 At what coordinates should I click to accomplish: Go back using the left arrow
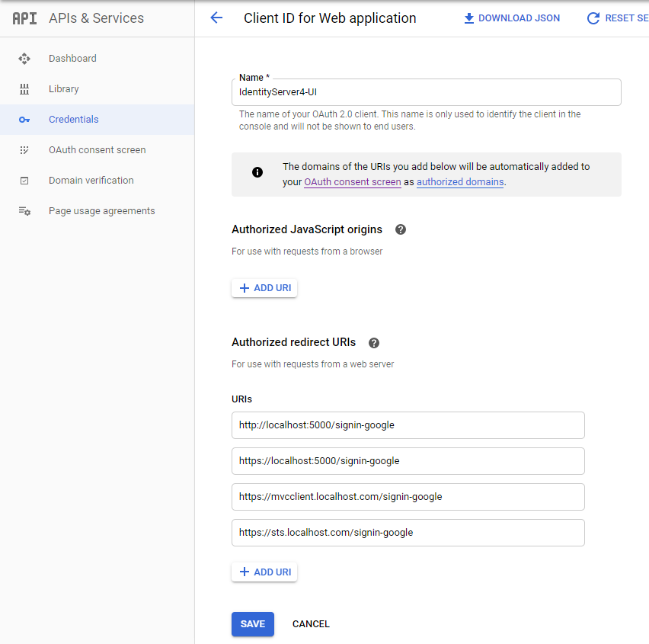coord(216,18)
